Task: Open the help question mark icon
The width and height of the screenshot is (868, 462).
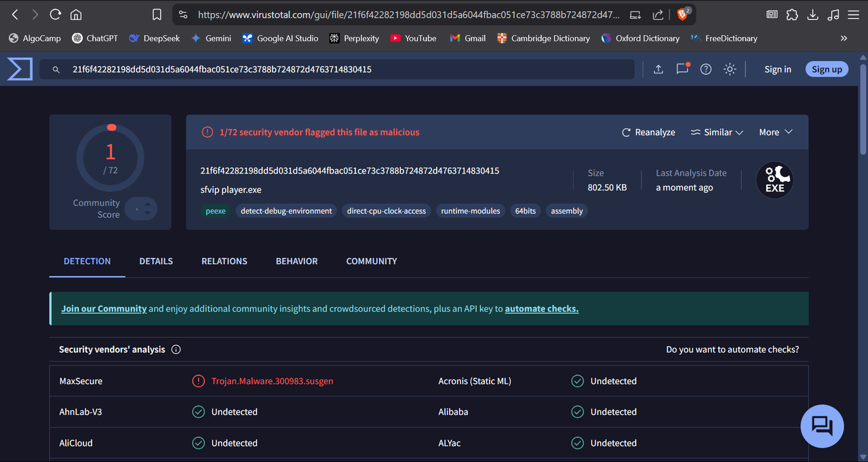Action: (706, 69)
